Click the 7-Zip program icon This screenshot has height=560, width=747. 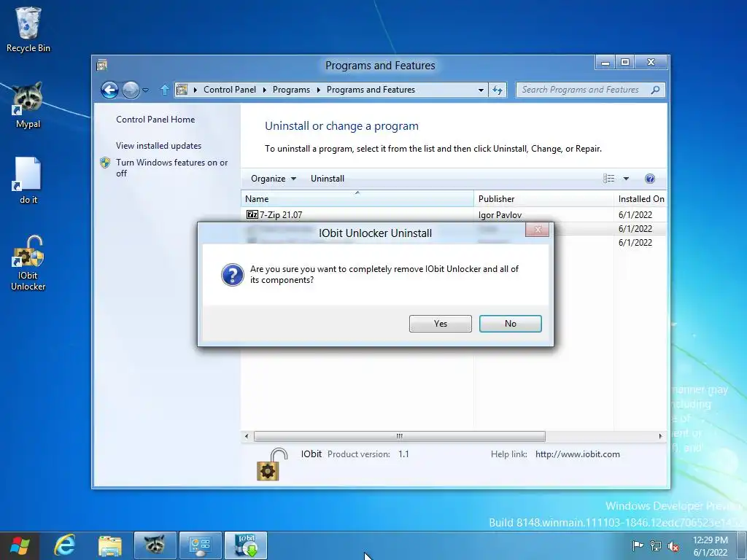252,215
